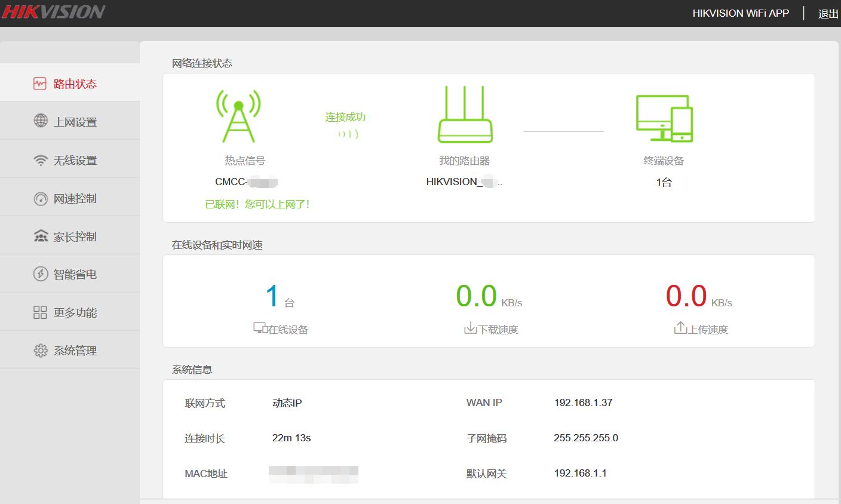841x504 pixels.
Task: Click the 网络连接状态 section heading
Action: pyautogui.click(x=202, y=63)
